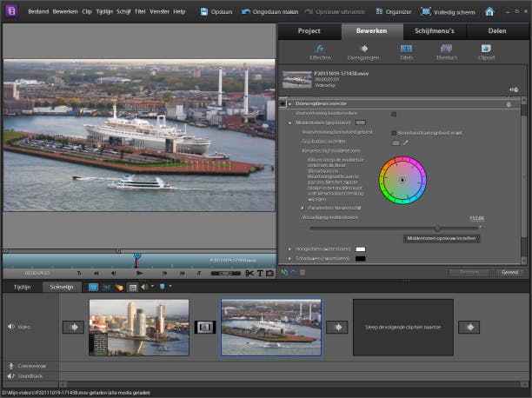The image size is (532, 398).
Task: Open the Tijdlijn menu
Action: 104,12
